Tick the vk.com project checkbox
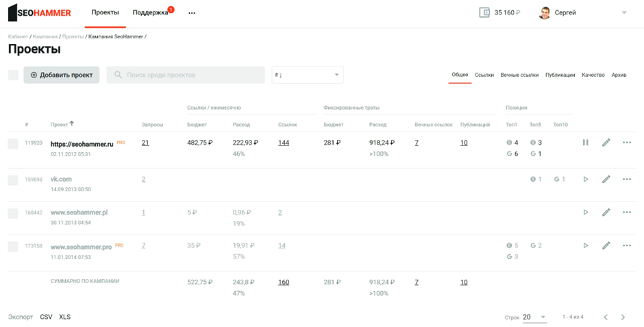Viewport: 644px width, 327px height. [x=13, y=180]
